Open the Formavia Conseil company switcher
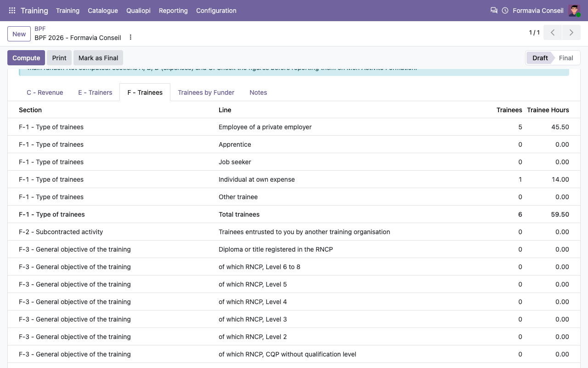Image resolution: width=588 pixels, height=368 pixels. (x=538, y=11)
